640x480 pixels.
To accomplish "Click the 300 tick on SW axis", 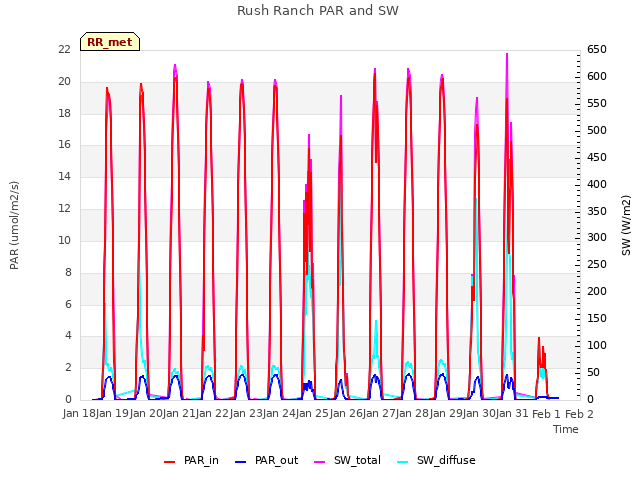I will tap(597, 238).
